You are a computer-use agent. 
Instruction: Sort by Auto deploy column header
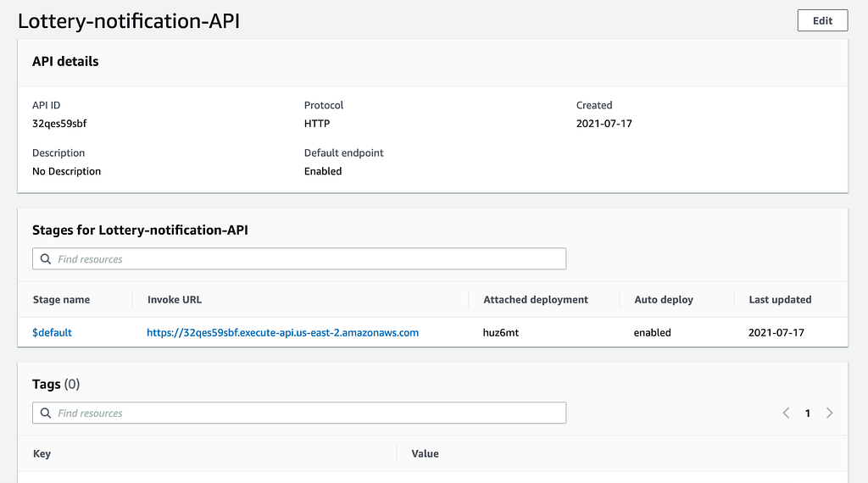(x=664, y=299)
